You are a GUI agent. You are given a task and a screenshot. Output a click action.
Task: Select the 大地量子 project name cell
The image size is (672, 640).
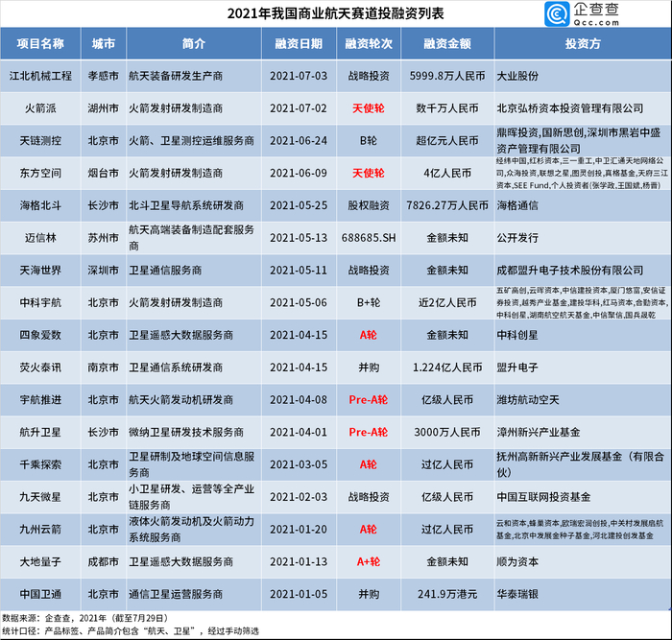coord(40,561)
